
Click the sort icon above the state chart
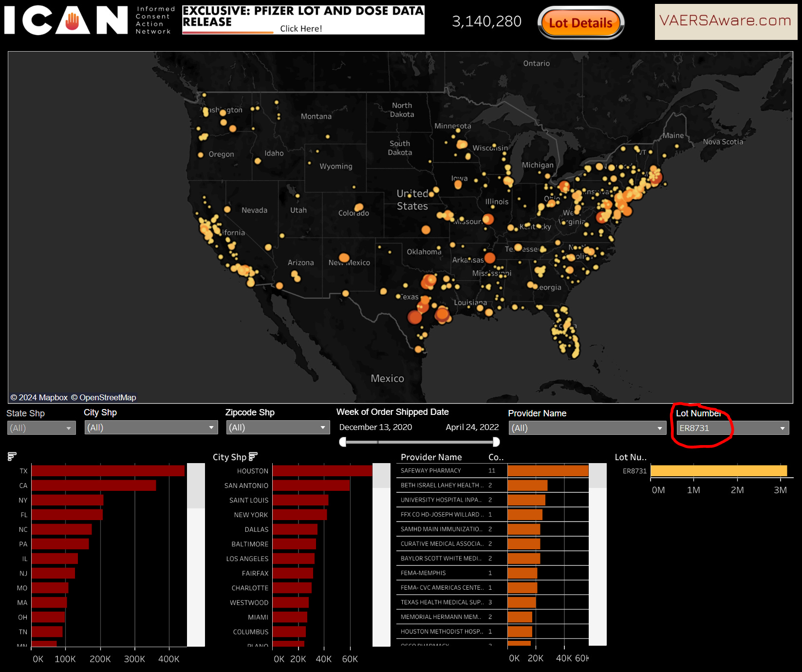click(x=12, y=456)
